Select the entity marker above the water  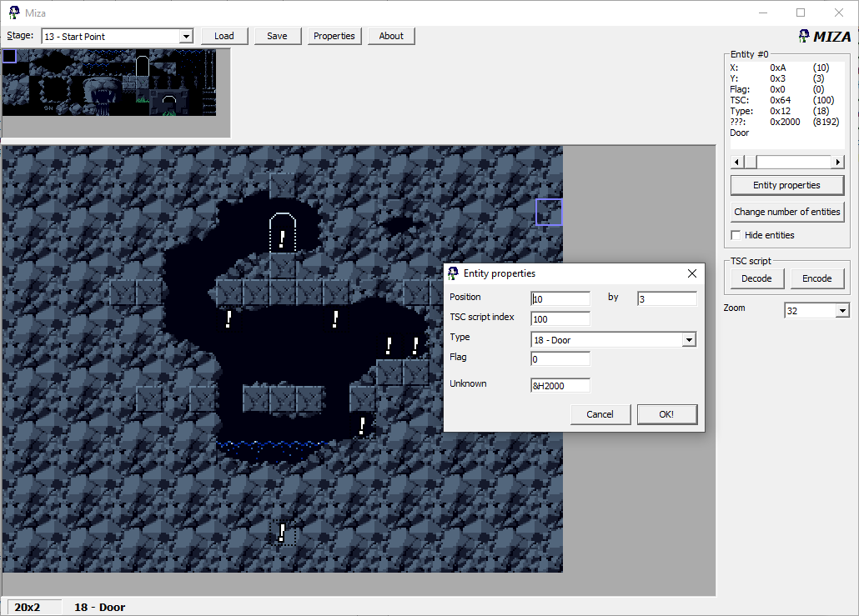(x=362, y=426)
